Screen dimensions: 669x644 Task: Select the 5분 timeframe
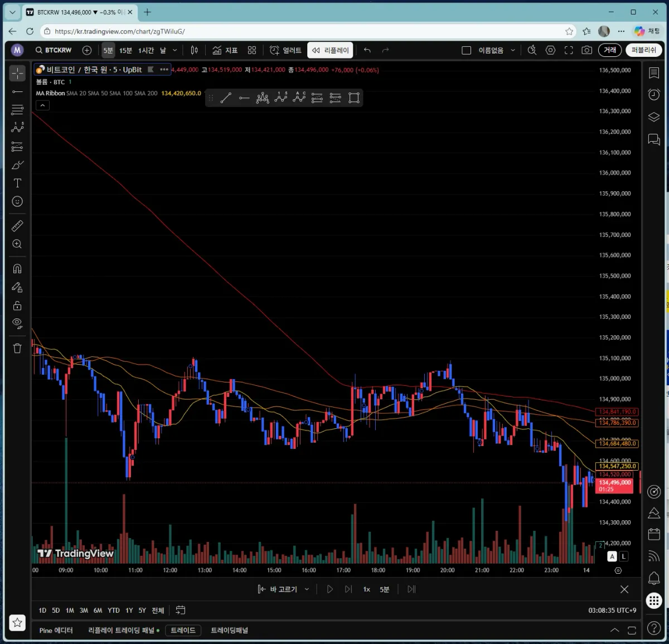click(108, 50)
